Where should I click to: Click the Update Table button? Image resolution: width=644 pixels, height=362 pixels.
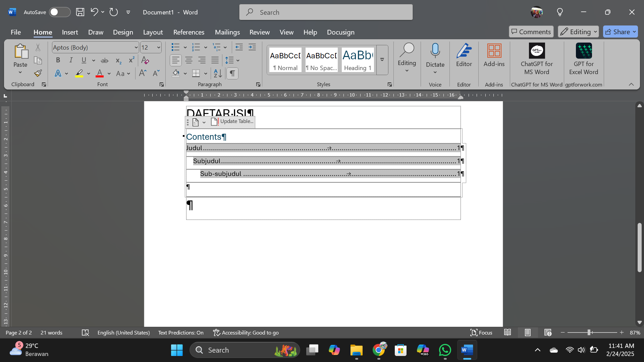click(232, 122)
